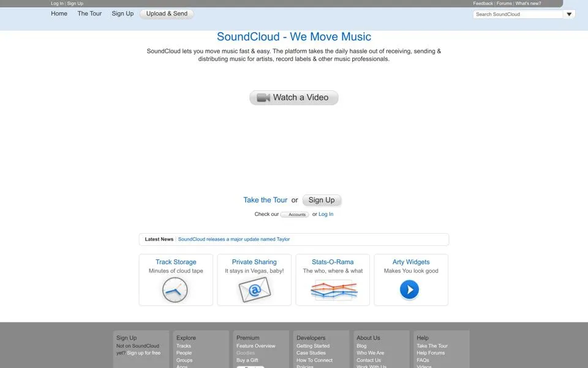Click the Explore footer heading
The image size is (588, 368).
click(x=186, y=338)
